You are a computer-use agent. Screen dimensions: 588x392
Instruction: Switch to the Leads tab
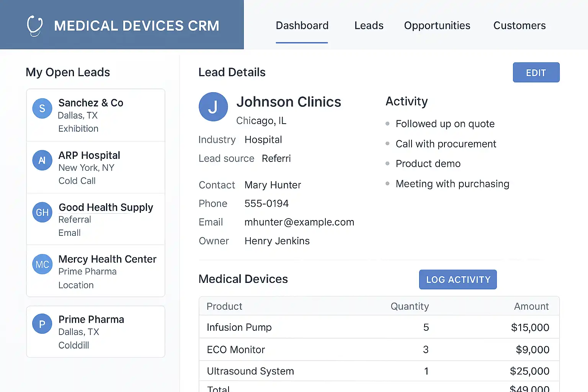(369, 26)
